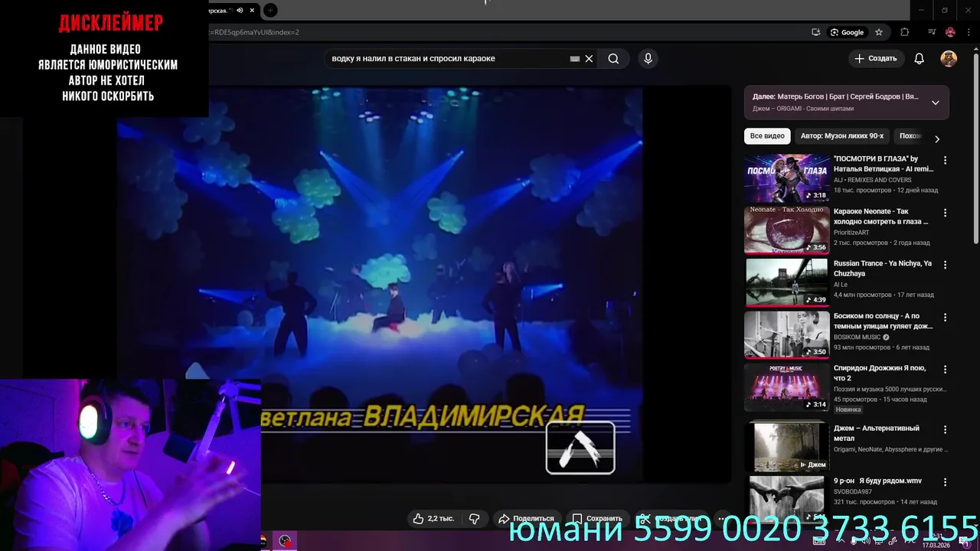Open SVOBODA987 channel name
The width and height of the screenshot is (980, 551).
(x=853, y=492)
